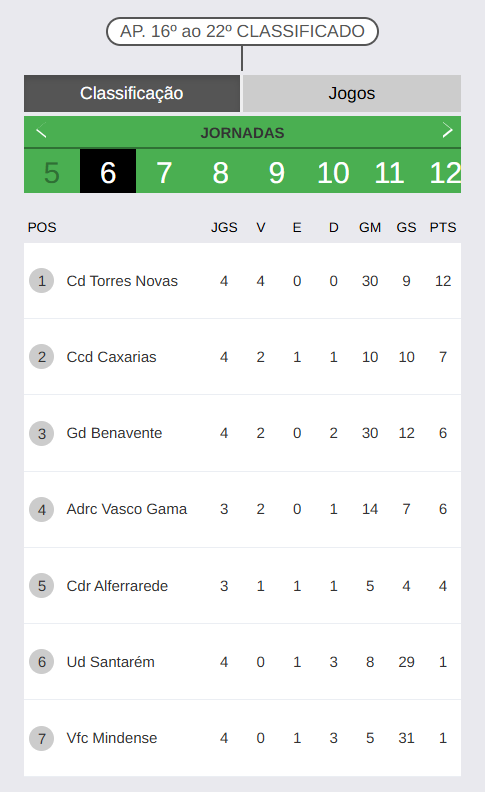Select the Cdr Alferrarede row
The image size is (485, 792).
click(x=242, y=586)
